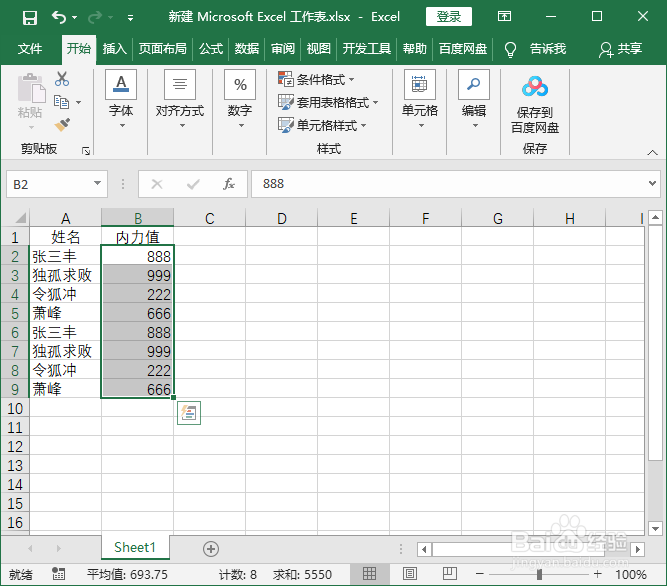The width and height of the screenshot is (667, 586).
Task: Switch to the 视图 tab
Action: coord(319,48)
